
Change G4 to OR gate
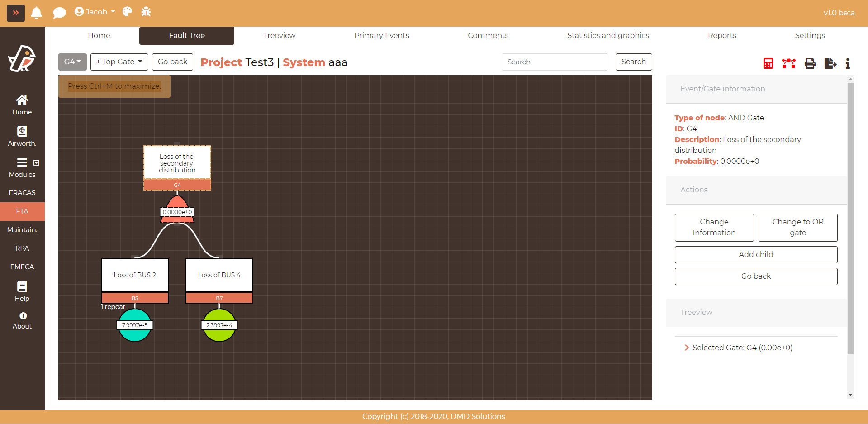point(797,227)
